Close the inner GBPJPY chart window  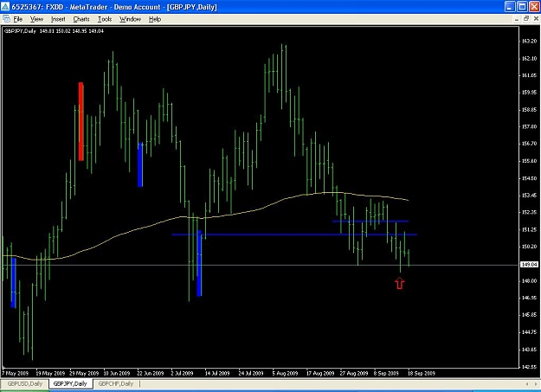coord(536,19)
